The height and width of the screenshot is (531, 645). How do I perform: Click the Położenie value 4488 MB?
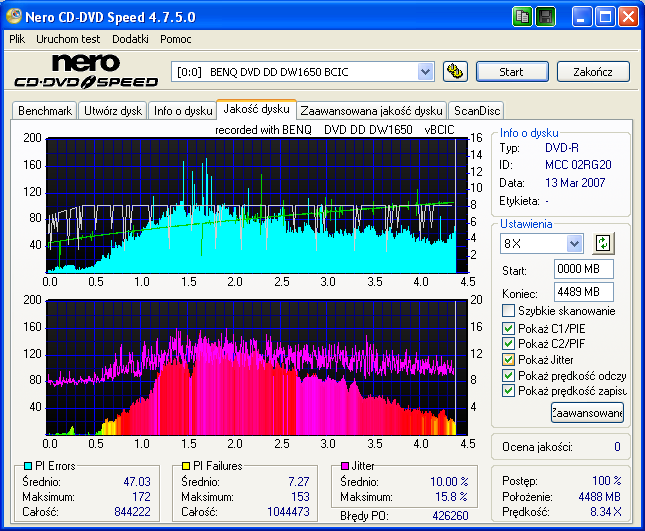pos(599,497)
